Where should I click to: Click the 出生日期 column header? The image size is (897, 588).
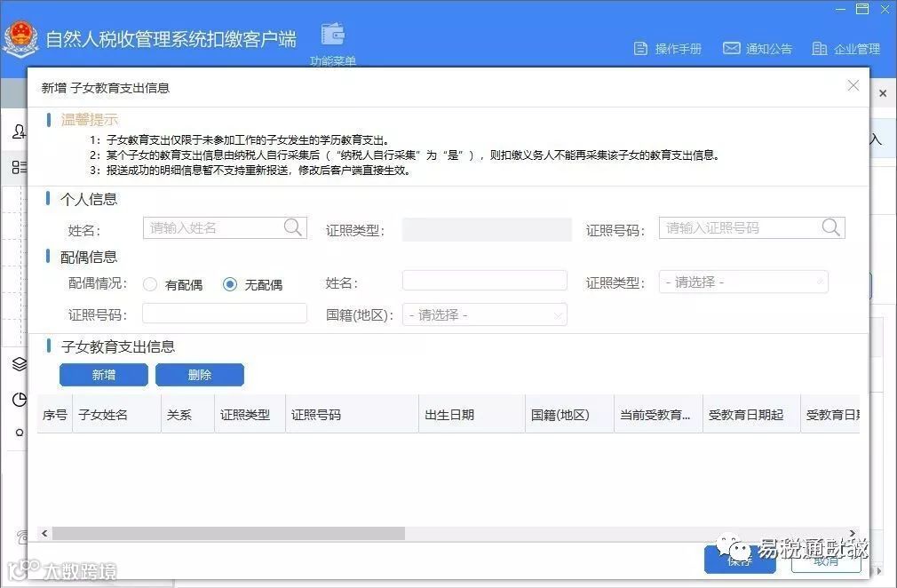472,414
